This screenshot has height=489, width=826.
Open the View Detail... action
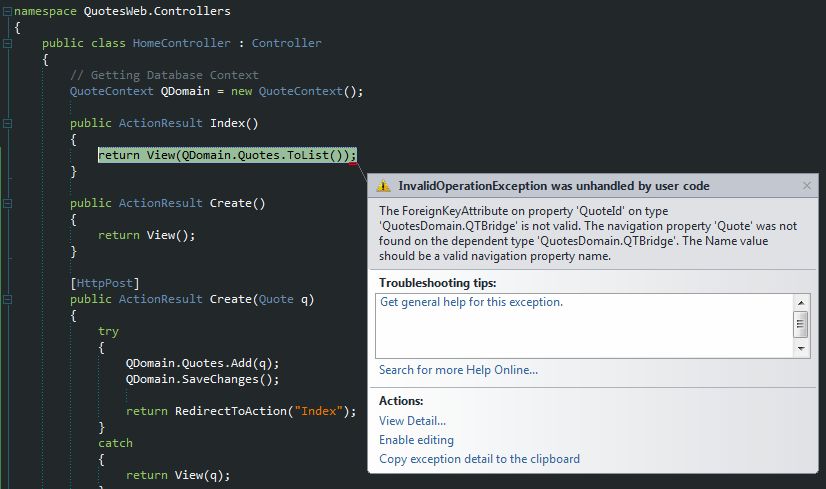point(412,421)
